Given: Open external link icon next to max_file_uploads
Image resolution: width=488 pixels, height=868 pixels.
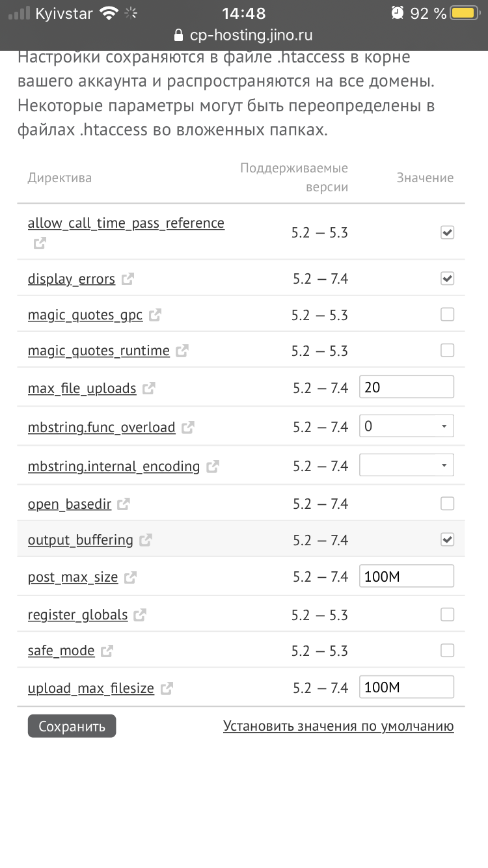Looking at the screenshot, I should [149, 388].
